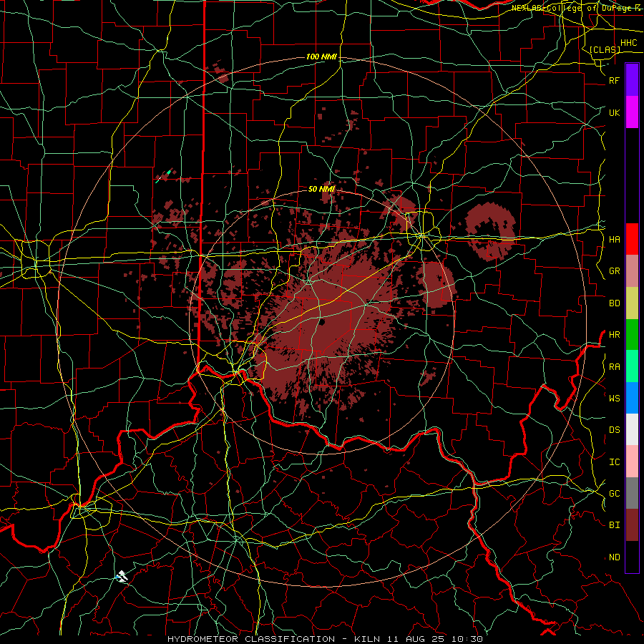The height and width of the screenshot is (644, 644).
Task: Click the "10:30" timestamp
Action: pos(467,639)
